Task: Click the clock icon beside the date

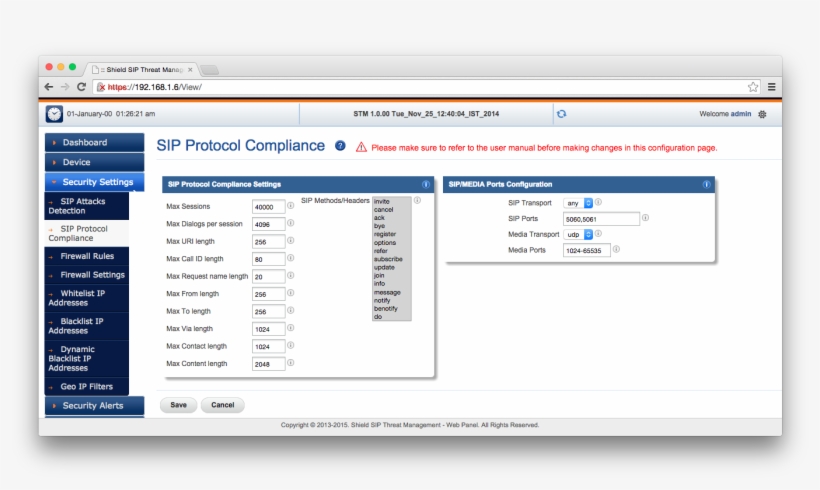Action: click(54, 114)
